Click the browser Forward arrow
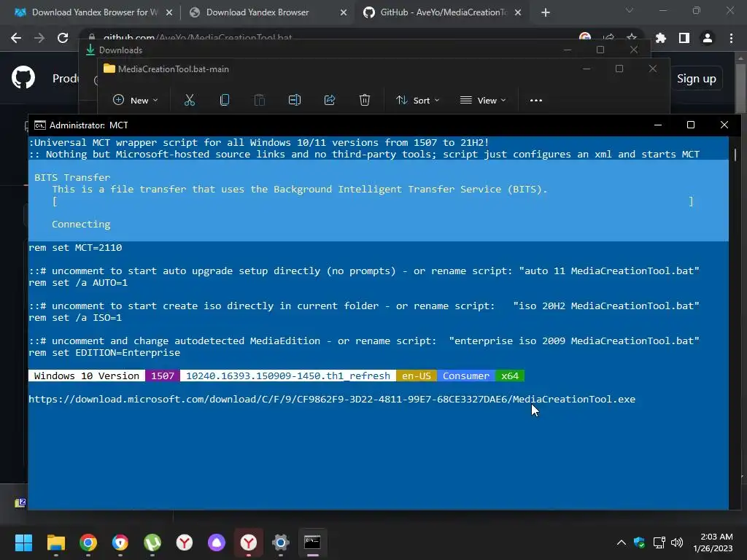This screenshot has width=747, height=560. point(39,38)
